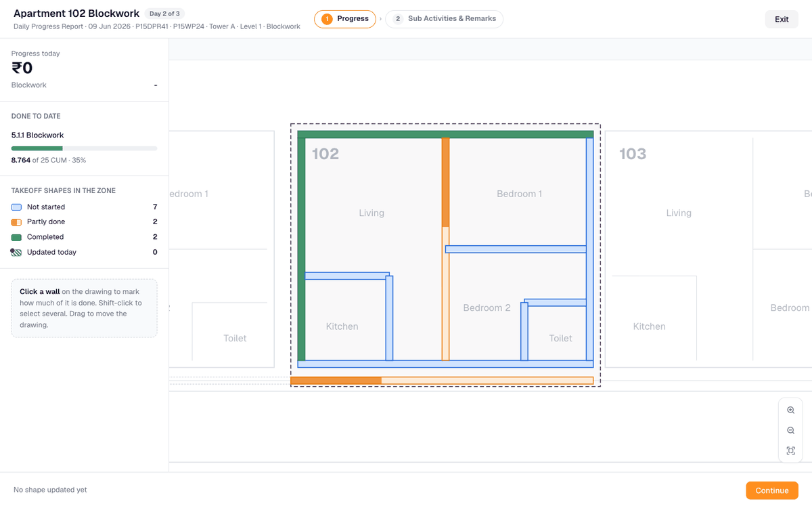Select the completed green left wall
The width and height of the screenshot is (812, 508).
tap(301, 249)
